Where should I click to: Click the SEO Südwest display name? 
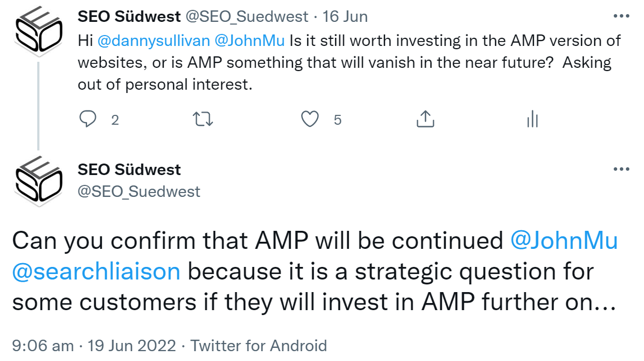(129, 16)
